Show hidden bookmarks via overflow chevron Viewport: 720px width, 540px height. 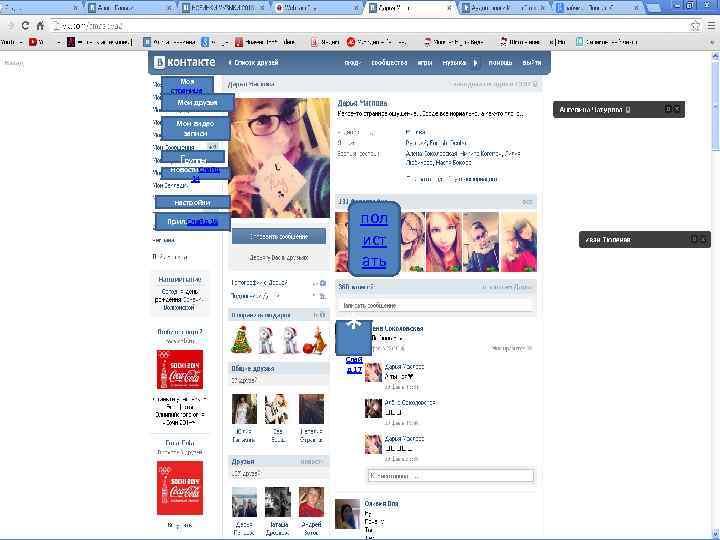(x=712, y=42)
